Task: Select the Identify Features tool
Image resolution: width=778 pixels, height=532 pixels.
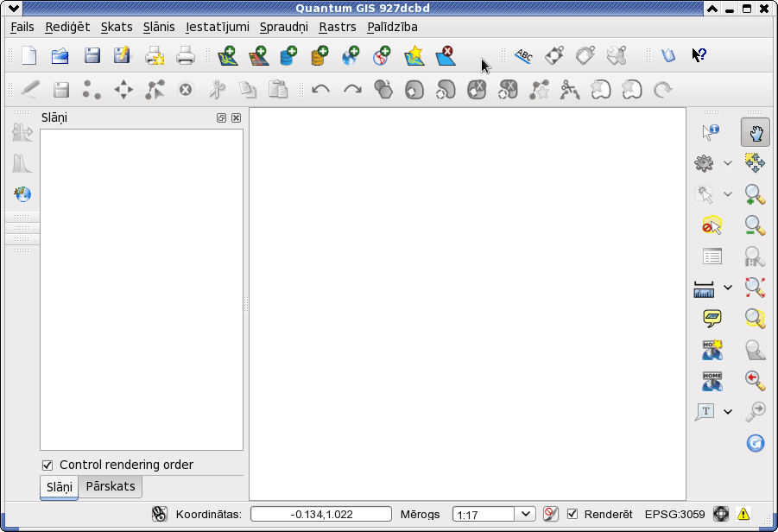Action: pyautogui.click(x=711, y=132)
